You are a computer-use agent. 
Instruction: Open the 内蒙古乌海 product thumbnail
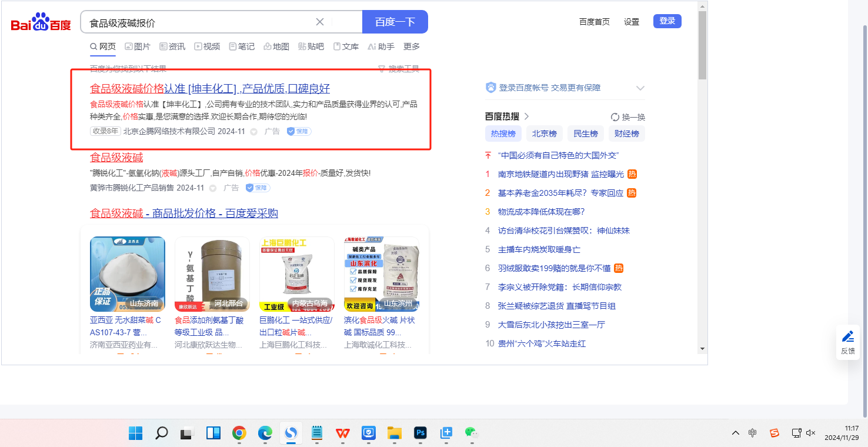[297, 274]
